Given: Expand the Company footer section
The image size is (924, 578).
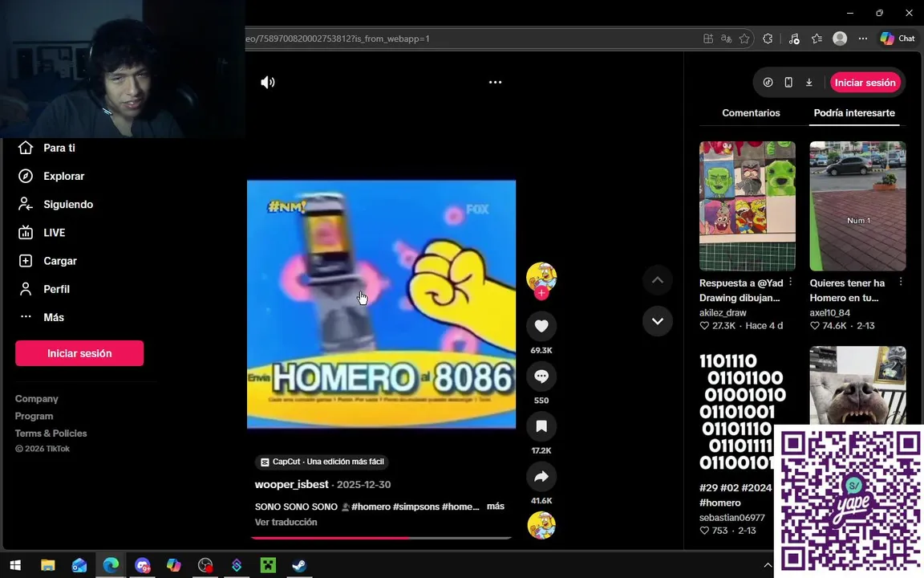Looking at the screenshot, I should tap(37, 399).
